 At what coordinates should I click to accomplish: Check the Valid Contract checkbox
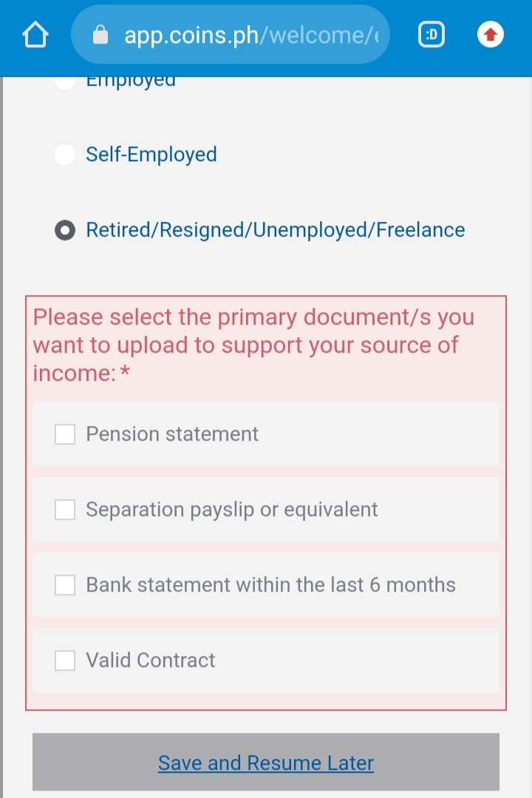coord(65,660)
